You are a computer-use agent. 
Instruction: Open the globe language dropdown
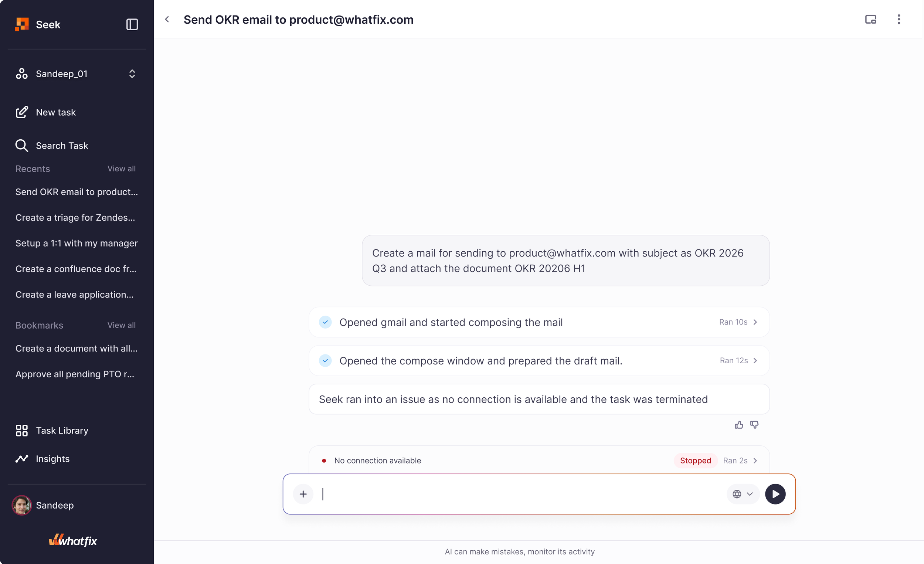(743, 494)
